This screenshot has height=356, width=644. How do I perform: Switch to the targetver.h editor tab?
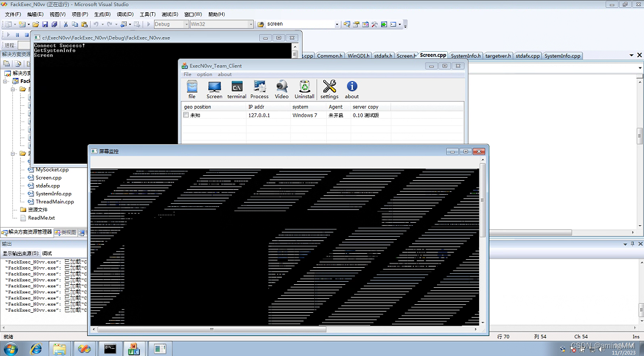click(x=498, y=56)
